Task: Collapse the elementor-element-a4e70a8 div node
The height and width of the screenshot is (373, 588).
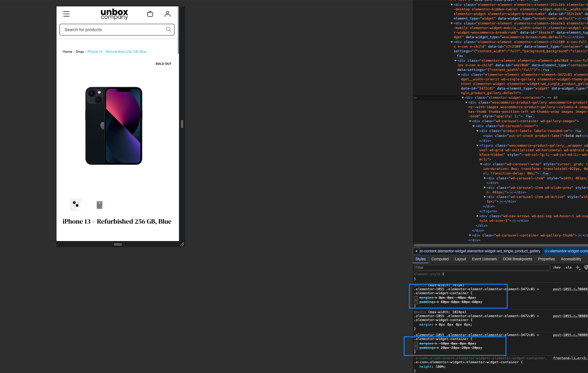Action: coord(455,61)
